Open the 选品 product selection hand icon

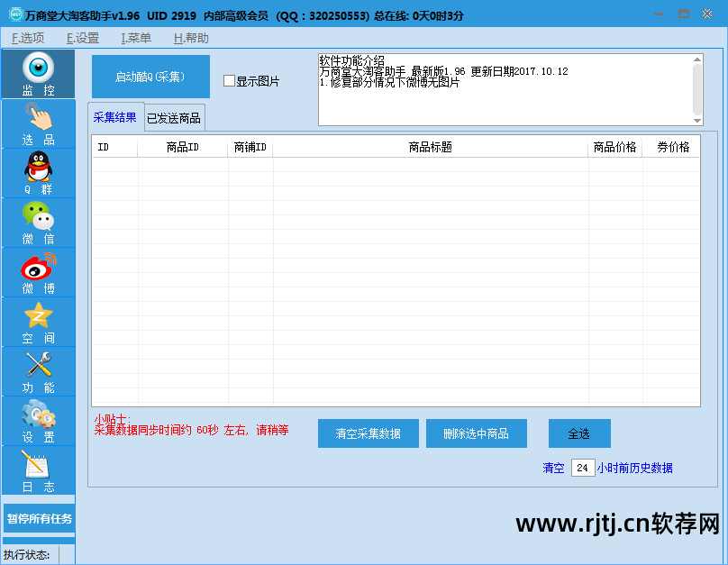[x=38, y=123]
